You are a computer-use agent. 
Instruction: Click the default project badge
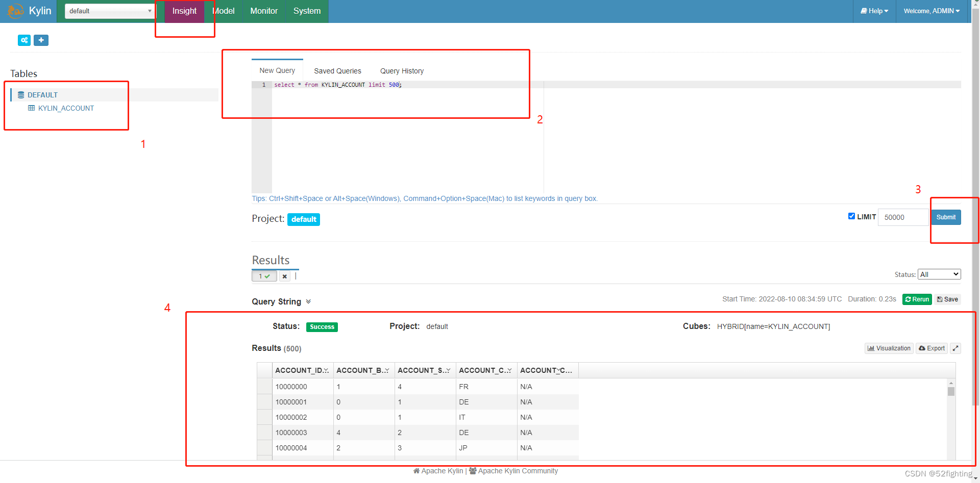point(304,219)
